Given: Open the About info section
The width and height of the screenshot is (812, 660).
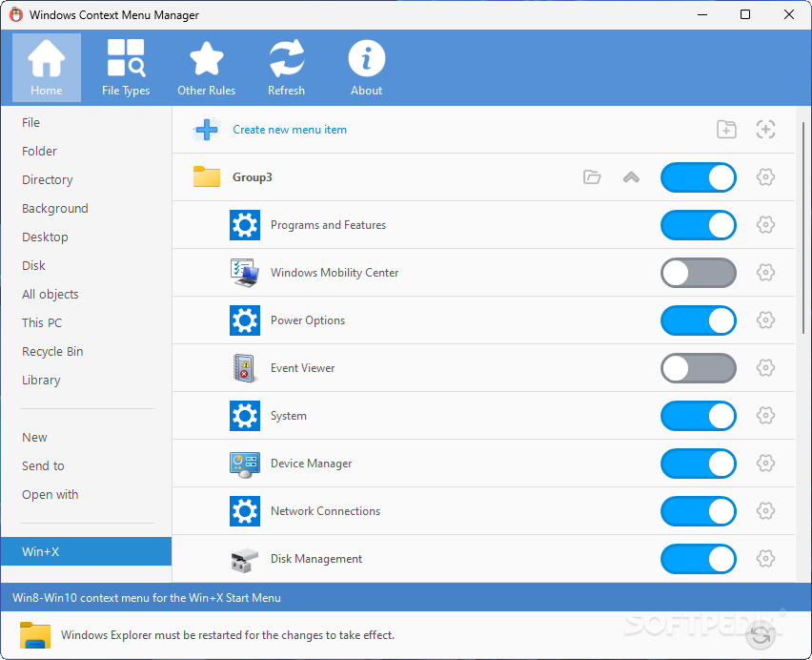Looking at the screenshot, I should click(x=367, y=68).
